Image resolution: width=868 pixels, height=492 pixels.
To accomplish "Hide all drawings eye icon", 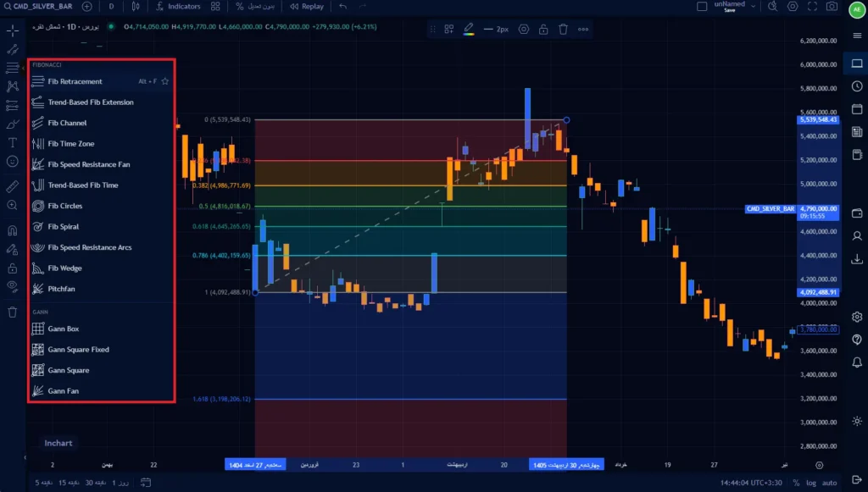I will coord(12,287).
